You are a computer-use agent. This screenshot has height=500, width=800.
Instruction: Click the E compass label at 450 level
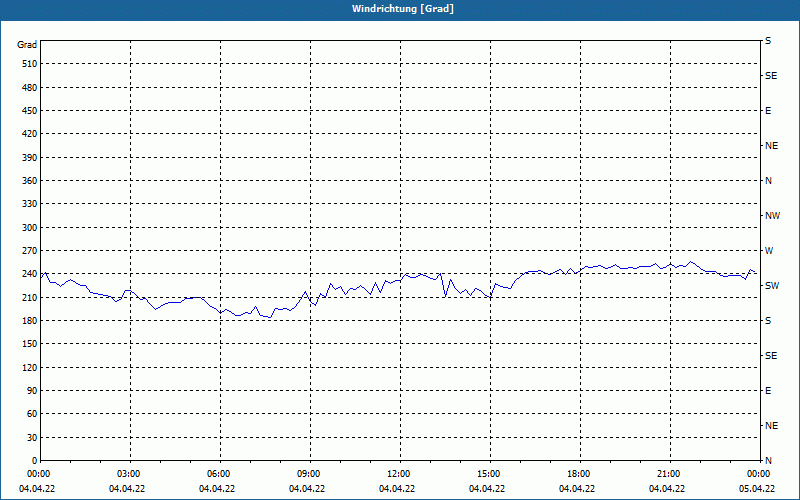pyautogui.click(x=768, y=111)
